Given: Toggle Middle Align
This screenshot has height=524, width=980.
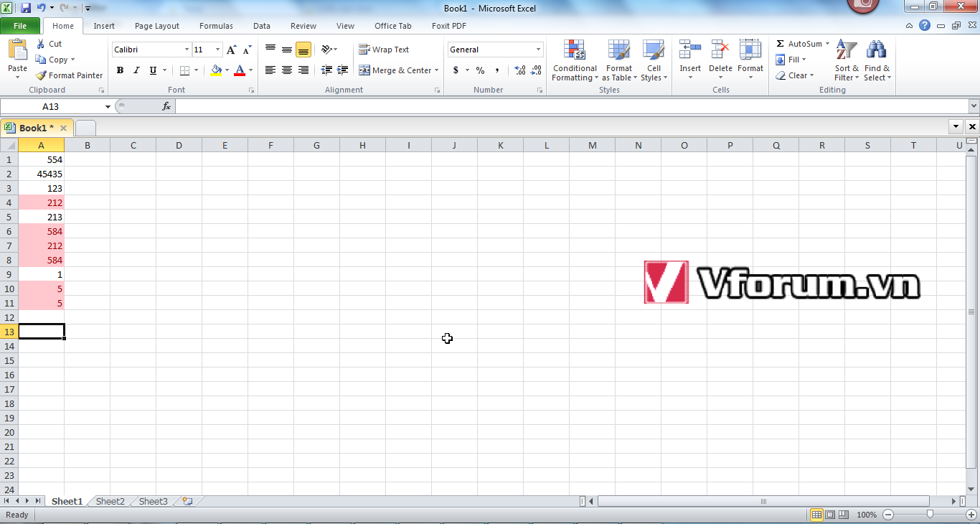Looking at the screenshot, I should (x=287, y=50).
